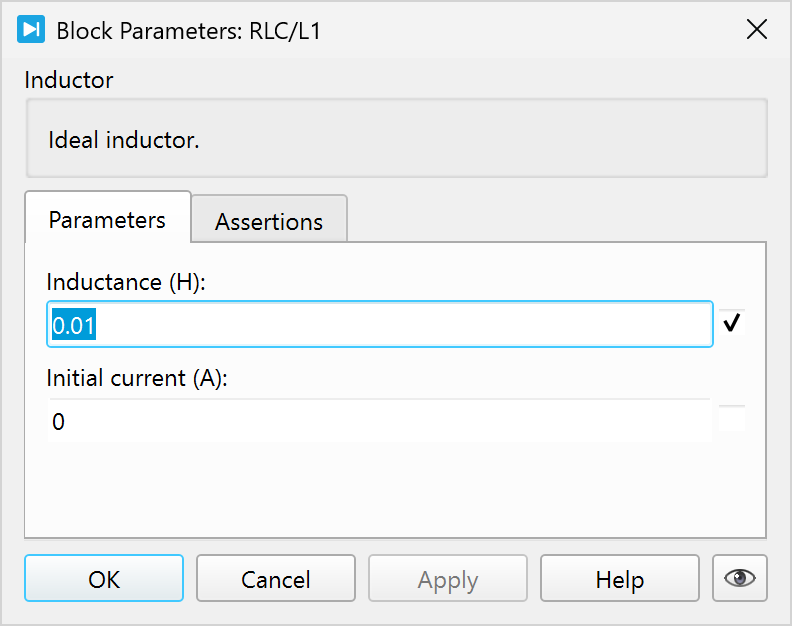
Task: Click the "Initial current (A):" label
Action: [x=138, y=379]
